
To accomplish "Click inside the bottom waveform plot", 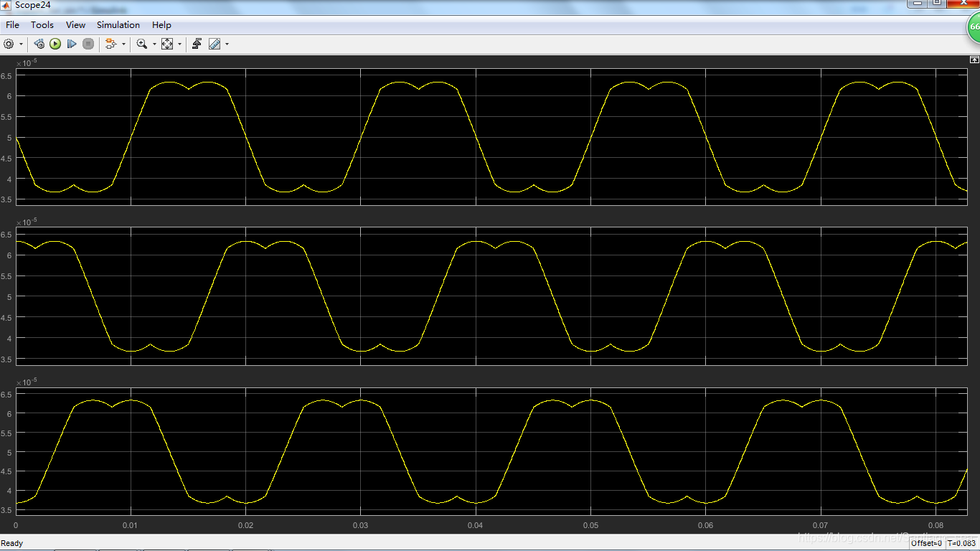I will pos(491,451).
